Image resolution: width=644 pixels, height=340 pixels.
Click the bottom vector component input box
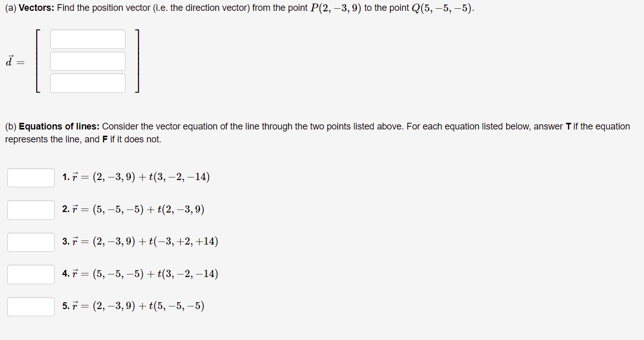click(87, 83)
